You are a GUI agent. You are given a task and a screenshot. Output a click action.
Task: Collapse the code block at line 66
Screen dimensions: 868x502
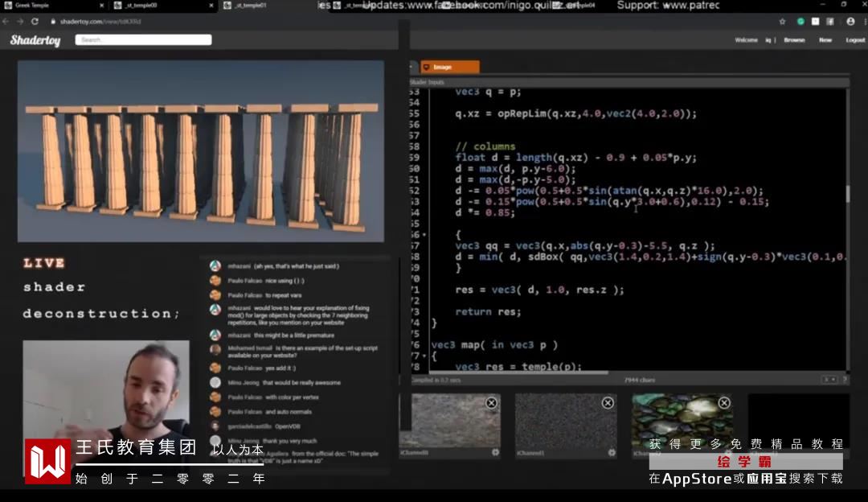pos(424,235)
